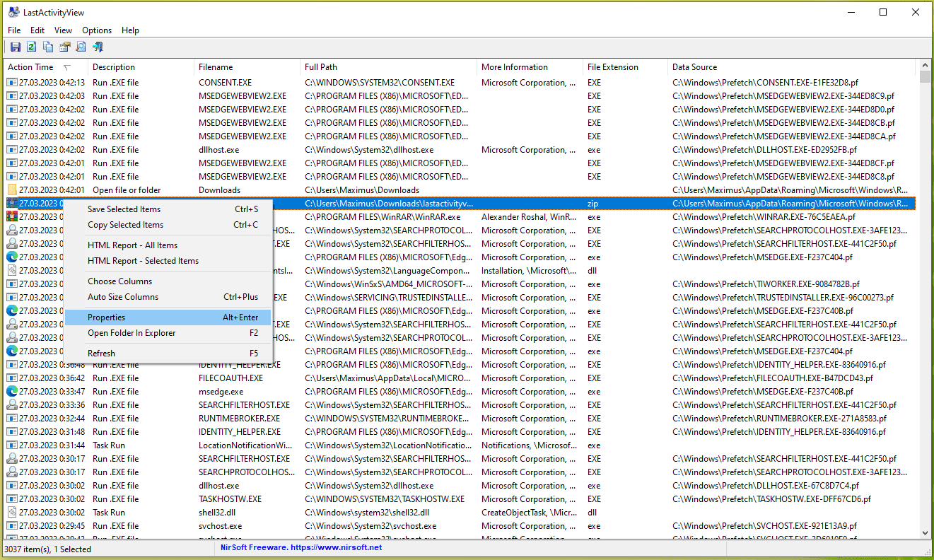The image size is (934, 560).
Task: Click the 'Open file or folder' description cell
Action: coord(127,190)
